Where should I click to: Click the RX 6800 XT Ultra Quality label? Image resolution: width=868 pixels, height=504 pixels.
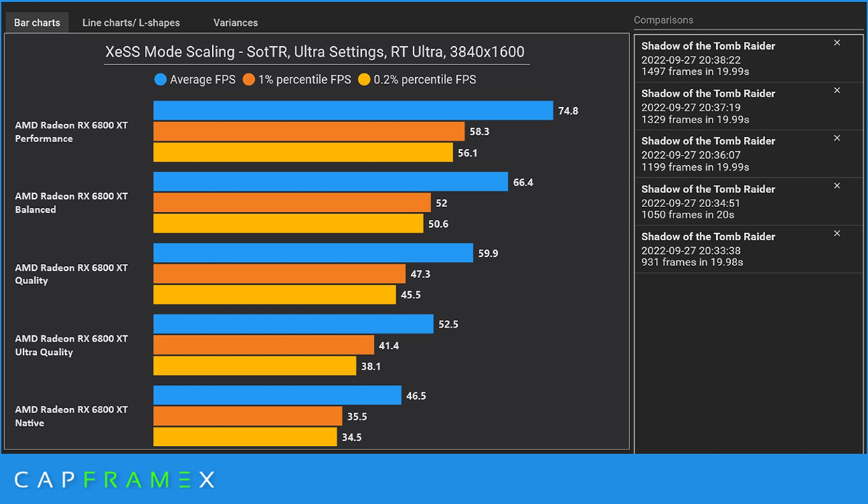(71, 345)
